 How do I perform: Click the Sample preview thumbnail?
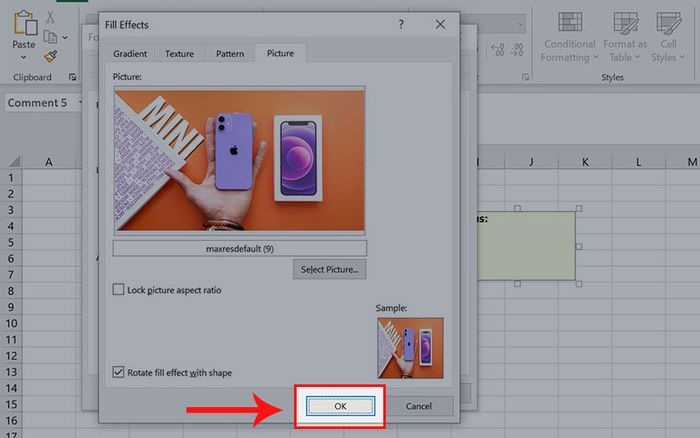tap(410, 348)
